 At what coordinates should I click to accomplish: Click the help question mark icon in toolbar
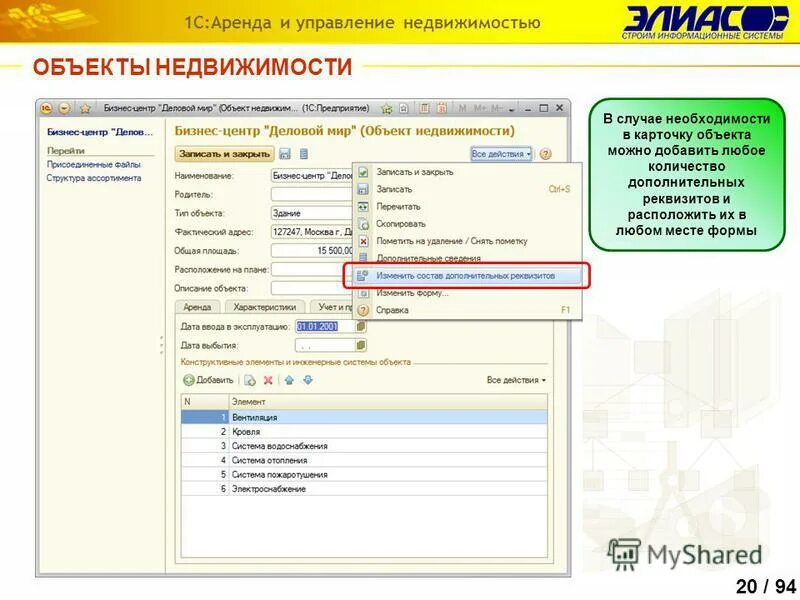click(545, 154)
